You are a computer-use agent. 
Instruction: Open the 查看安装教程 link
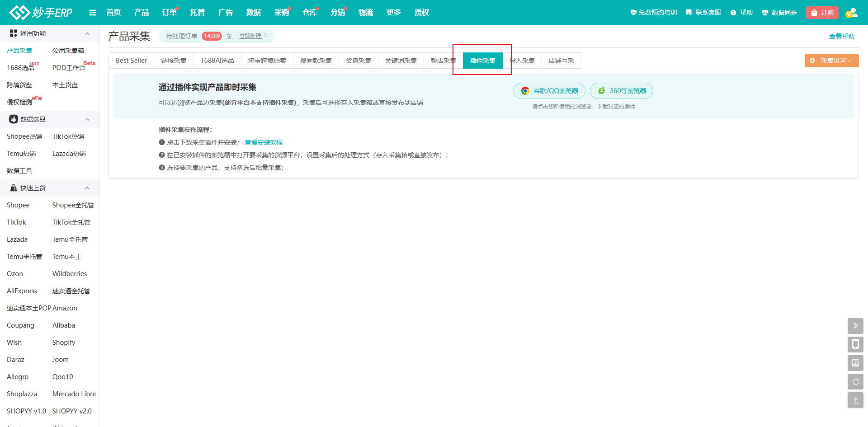pos(264,142)
